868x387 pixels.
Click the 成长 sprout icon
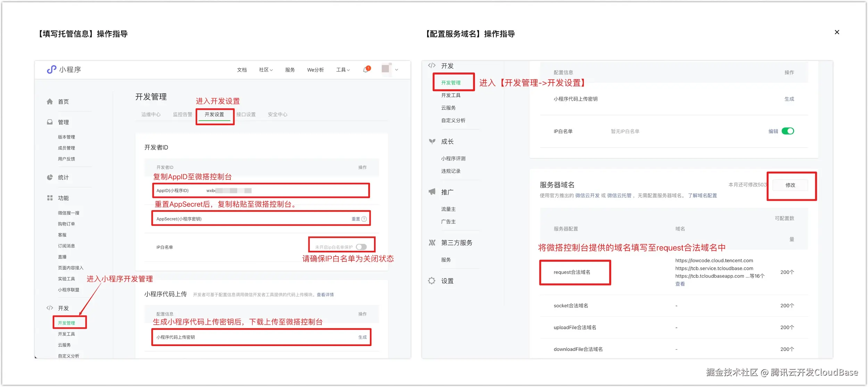[x=432, y=141]
